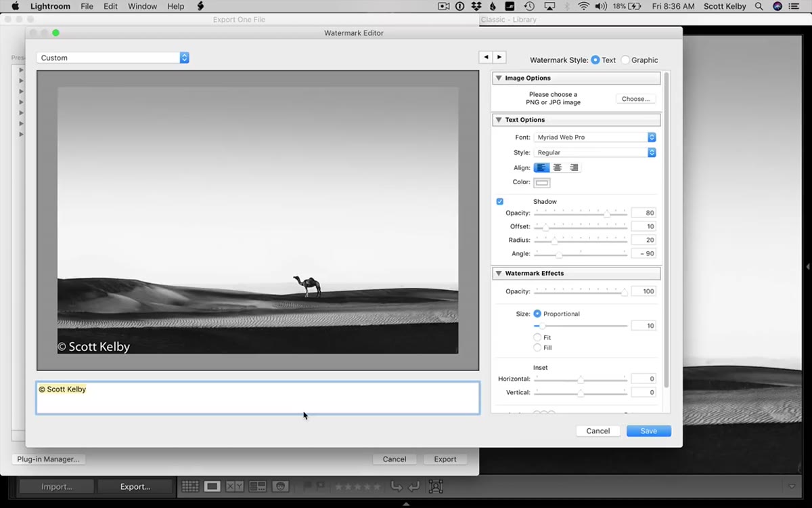812x508 pixels.
Task: Align watermark text center
Action: (x=558, y=167)
